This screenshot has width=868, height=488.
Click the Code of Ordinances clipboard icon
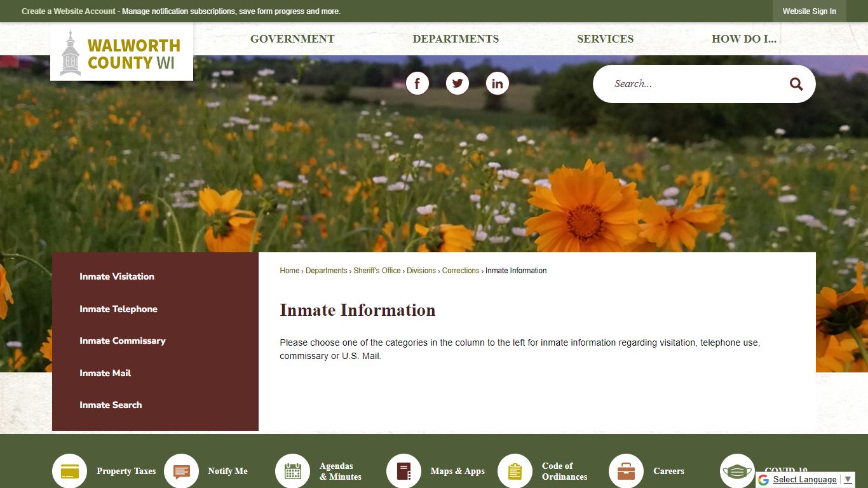(515, 471)
